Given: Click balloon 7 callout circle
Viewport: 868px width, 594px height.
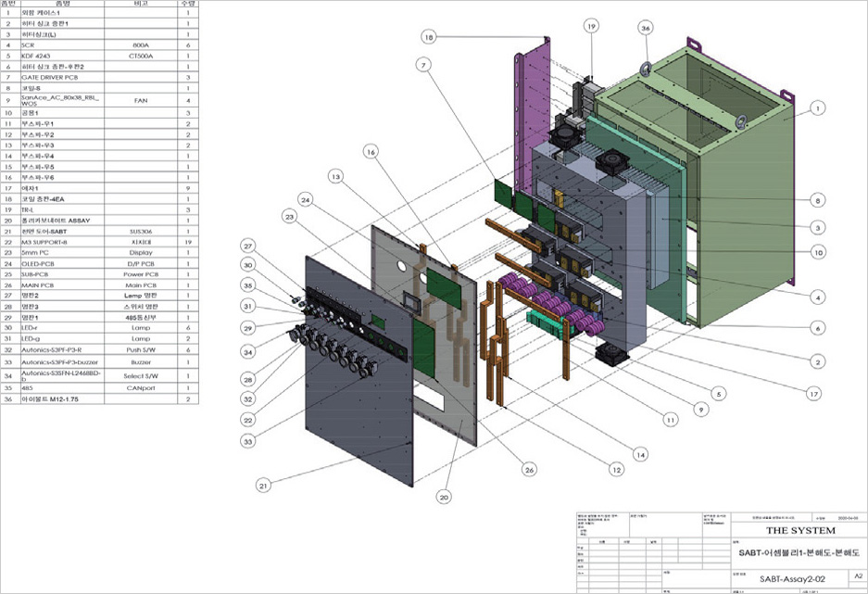Looking at the screenshot, I should coord(422,64).
